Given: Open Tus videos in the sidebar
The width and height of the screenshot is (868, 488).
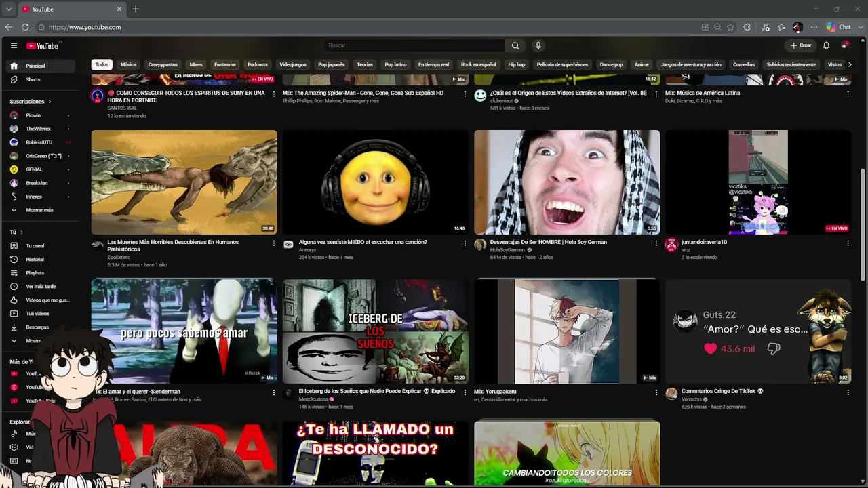Looking at the screenshot, I should point(41,313).
